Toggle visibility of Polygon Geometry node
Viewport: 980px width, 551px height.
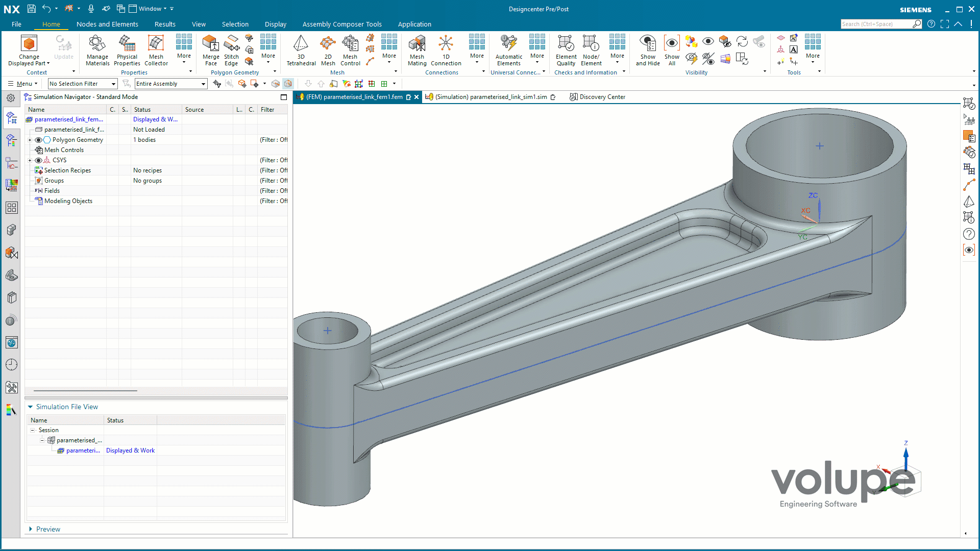(38, 140)
